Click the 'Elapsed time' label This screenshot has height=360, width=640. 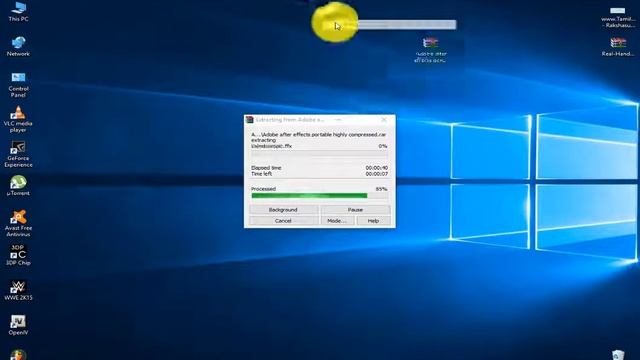(266, 168)
